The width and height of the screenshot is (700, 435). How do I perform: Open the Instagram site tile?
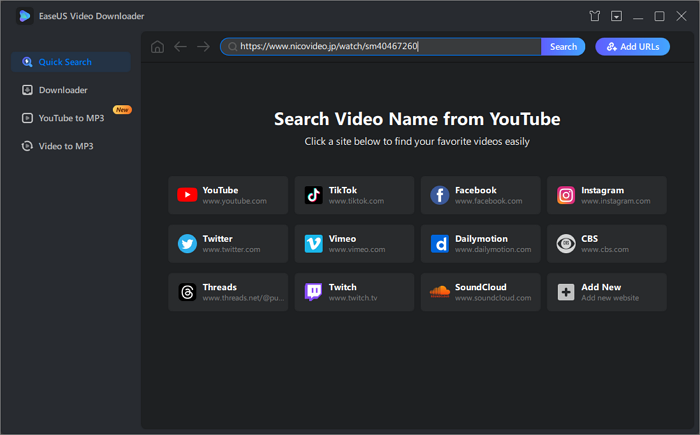[x=606, y=195]
